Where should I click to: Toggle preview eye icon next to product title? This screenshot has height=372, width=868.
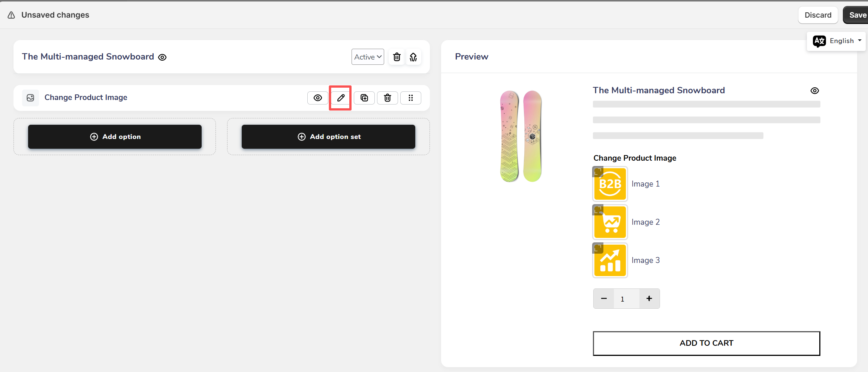pos(814,91)
